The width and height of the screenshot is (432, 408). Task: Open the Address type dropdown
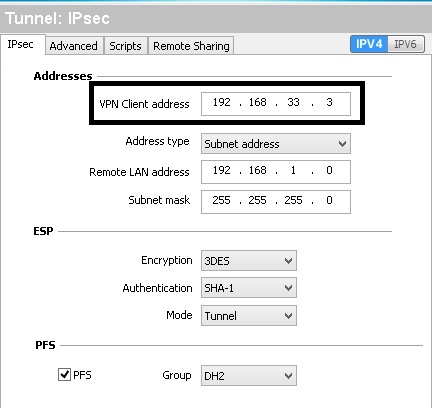(276, 144)
